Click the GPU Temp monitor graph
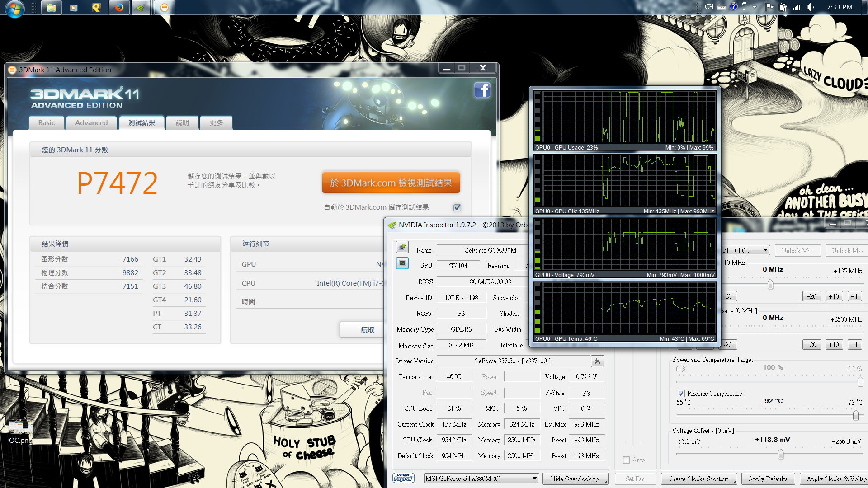The width and height of the screenshot is (868, 488). click(625, 312)
